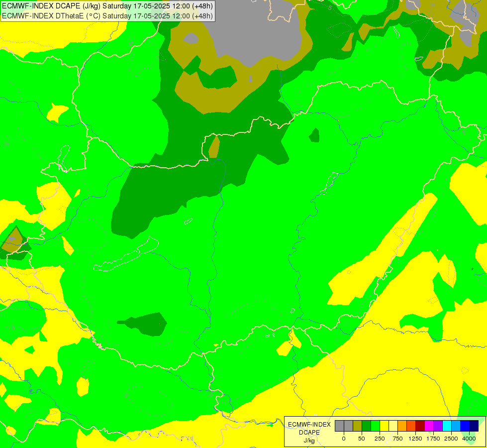Click the legend's ECMWF-INDEX label
The width and height of the screenshot is (487, 448).
tap(309, 425)
